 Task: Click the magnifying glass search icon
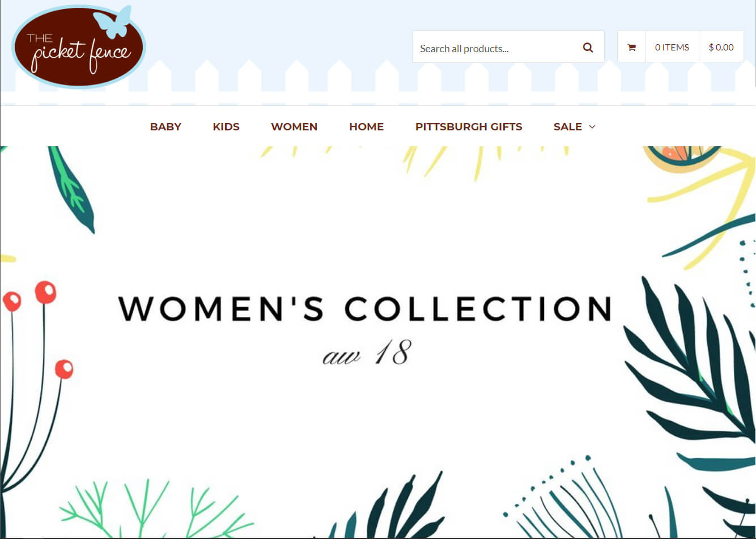[x=588, y=48]
